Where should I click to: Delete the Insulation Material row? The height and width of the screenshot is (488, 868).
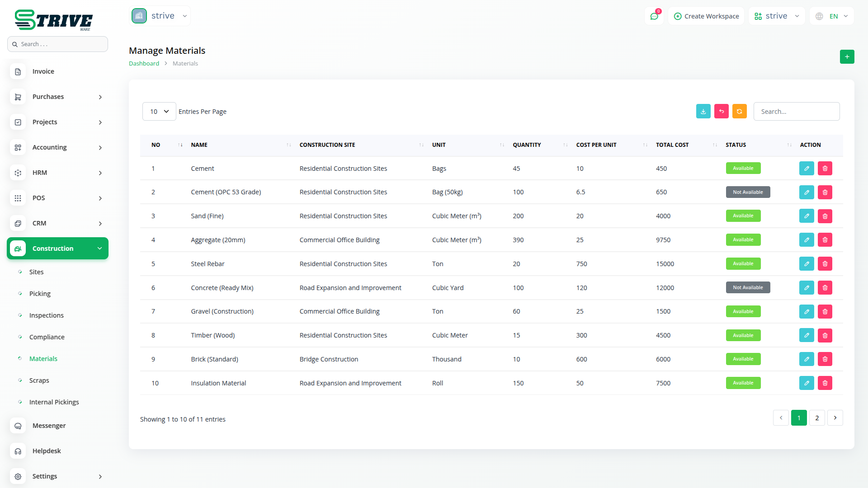(x=825, y=383)
